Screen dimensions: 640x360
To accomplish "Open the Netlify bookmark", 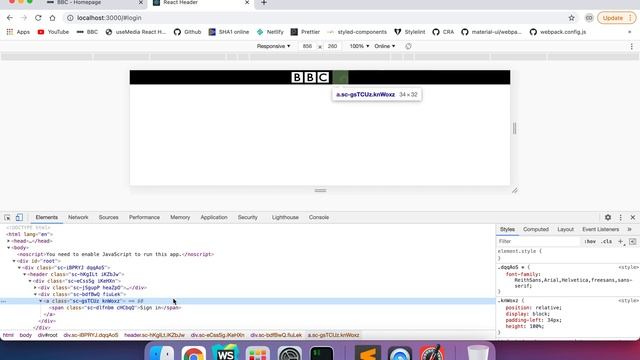I will (270, 32).
